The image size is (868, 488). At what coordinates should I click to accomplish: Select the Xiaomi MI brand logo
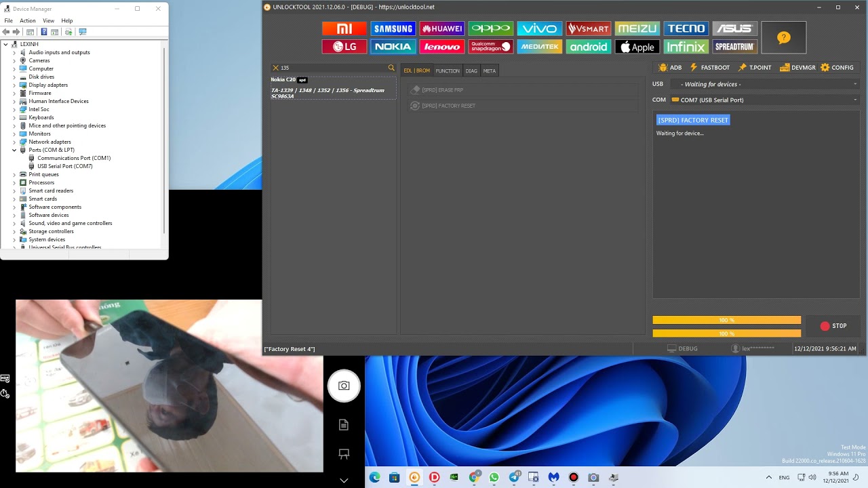[344, 28]
